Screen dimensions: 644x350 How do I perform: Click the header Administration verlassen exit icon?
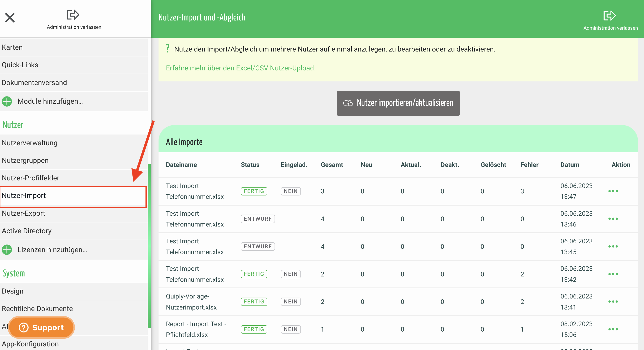point(610,16)
